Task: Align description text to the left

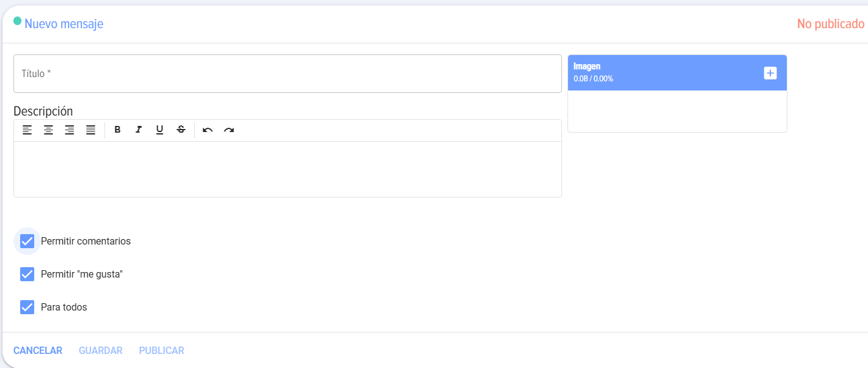Action: click(27, 130)
